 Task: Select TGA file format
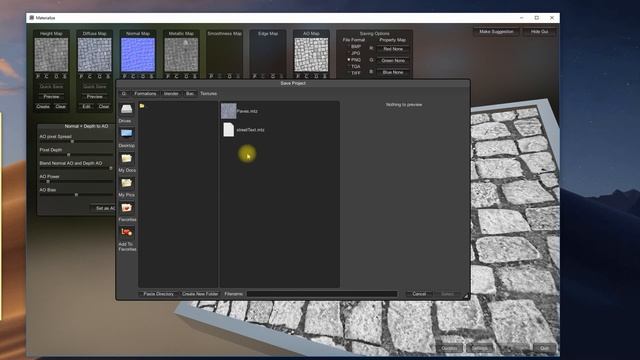354,66
